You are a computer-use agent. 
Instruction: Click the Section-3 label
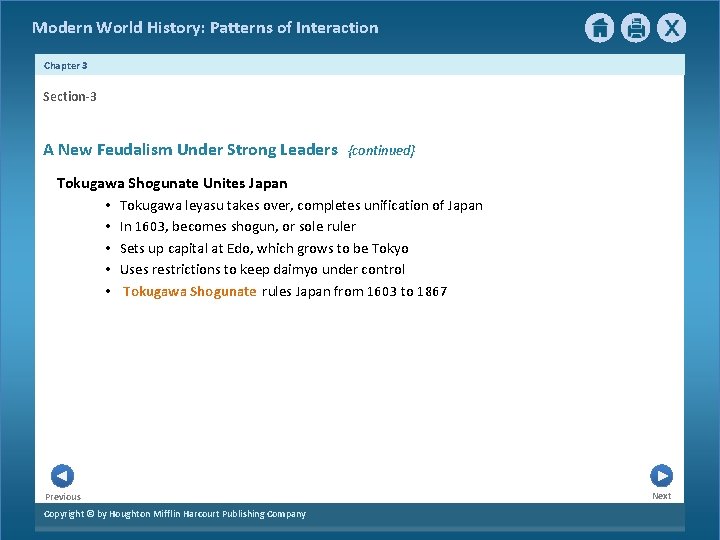(x=70, y=97)
